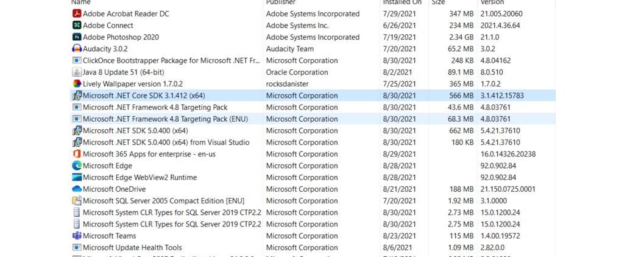Image resolution: width=644 pixels, height=257 pixels.
Task: Click the Microsoft 365 Apps Office icon
Action: pyautogui.click(x=77, y=154)
